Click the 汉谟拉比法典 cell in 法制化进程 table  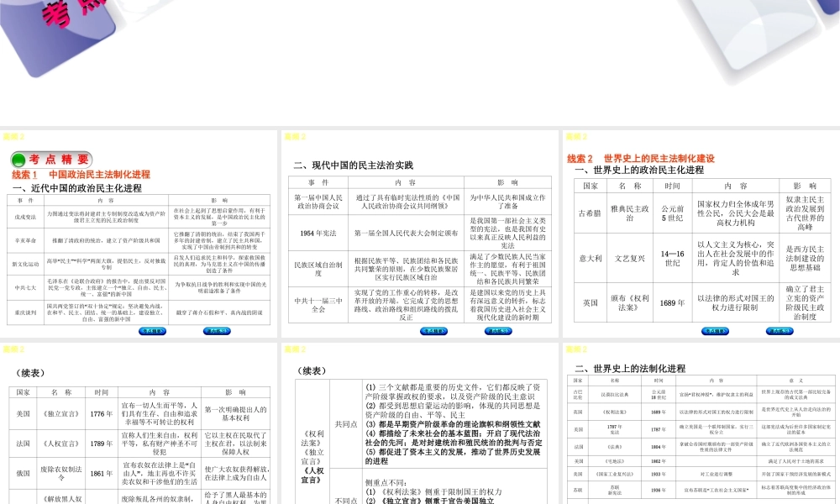pyautogui.click(x=615, y=394)
